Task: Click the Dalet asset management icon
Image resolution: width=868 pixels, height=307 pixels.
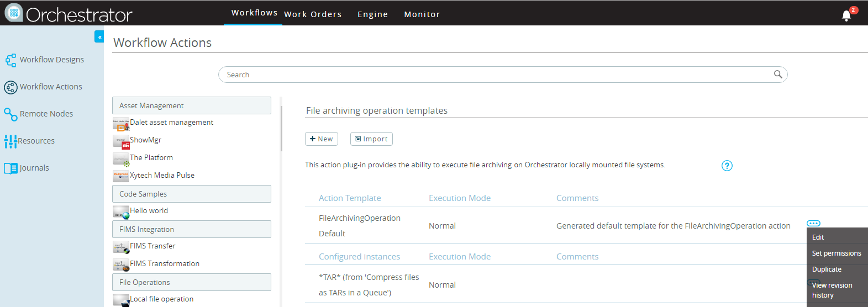Action: (121, 124)
